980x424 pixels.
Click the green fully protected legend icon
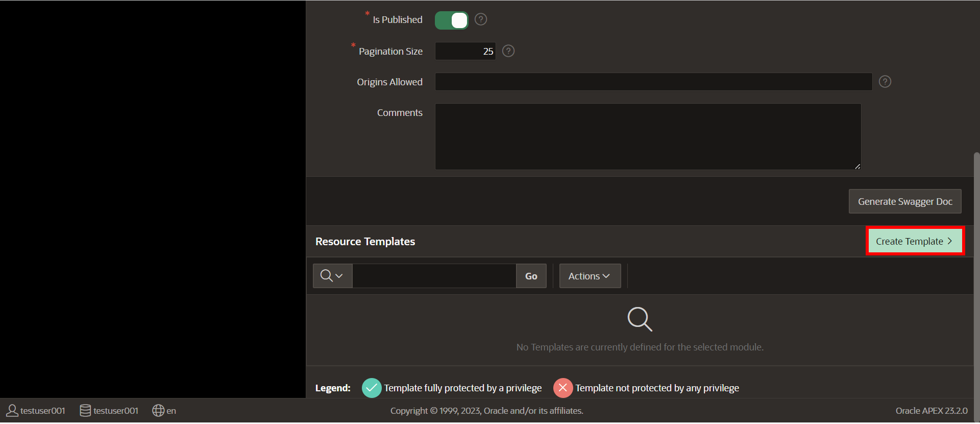click(x=372, y=388)
